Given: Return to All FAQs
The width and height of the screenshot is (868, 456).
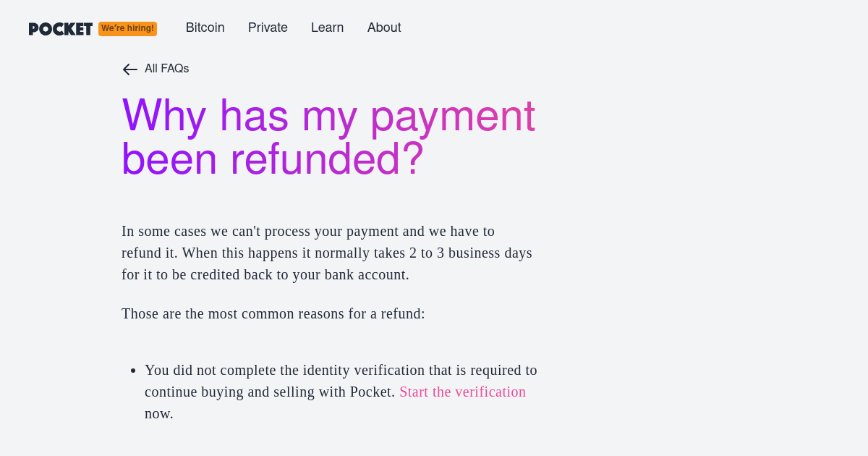Looking at the screenshot, I should [166, 69].
